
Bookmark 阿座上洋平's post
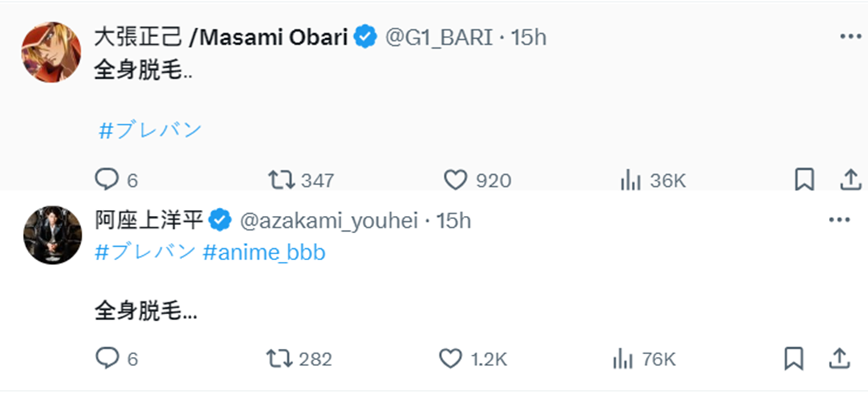point(794,358)
